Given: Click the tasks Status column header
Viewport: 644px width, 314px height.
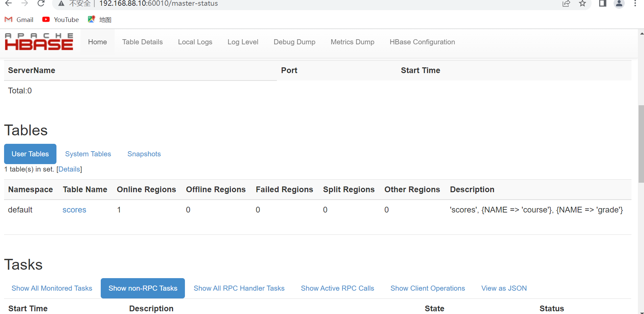Looking at the screenshot, I should [x=552, y=309].
